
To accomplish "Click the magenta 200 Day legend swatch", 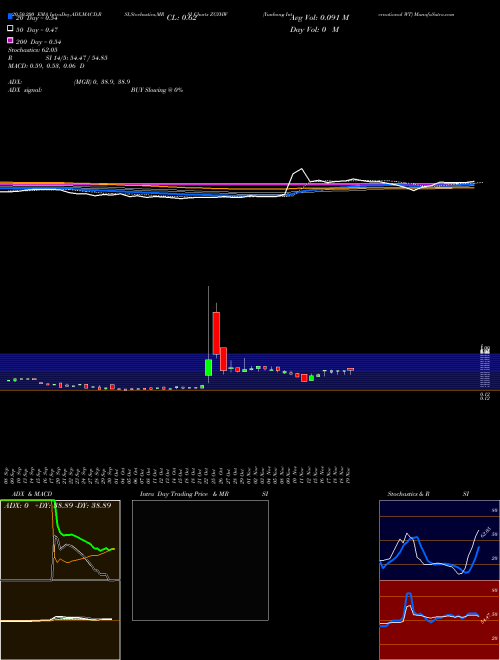I will (10, 40).
